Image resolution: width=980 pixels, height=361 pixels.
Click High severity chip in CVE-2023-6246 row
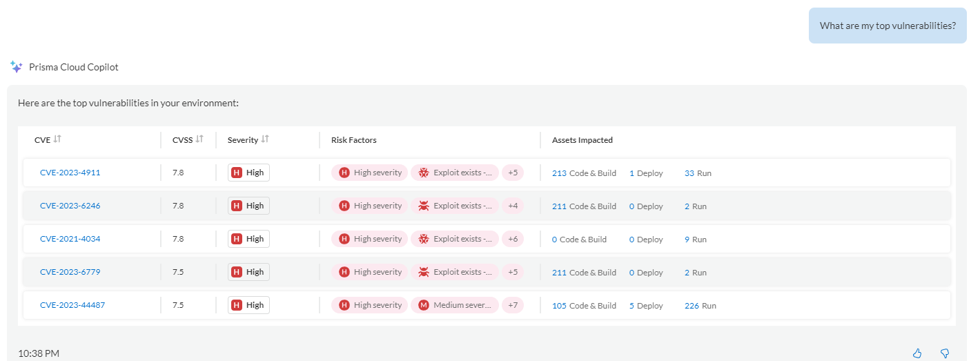pos(370,206)
